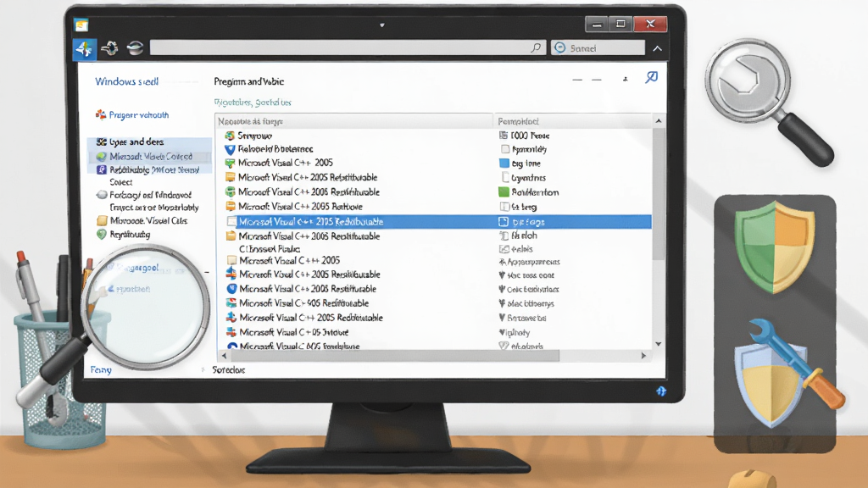The image size is (868, 488).
Task: Click the blue magnifier icon above the program list
Action: coord(652,77)
